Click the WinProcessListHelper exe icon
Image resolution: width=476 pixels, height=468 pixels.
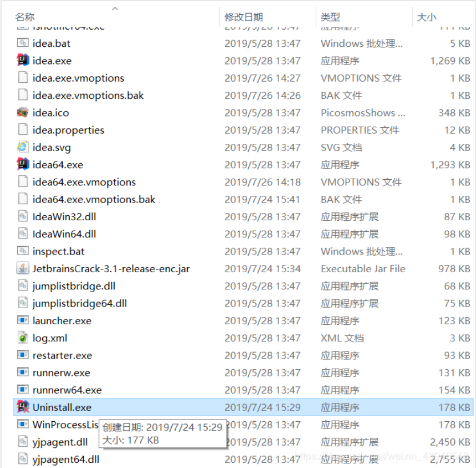coord(23,424)
